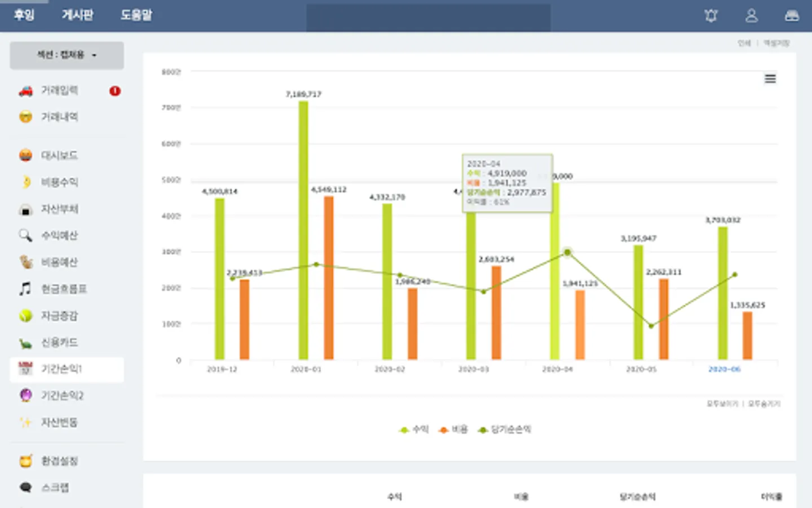The width and height of the screenshot is (812, 508).
Task: Open the alarm notifications icon in the header
Action: [711, 16]
